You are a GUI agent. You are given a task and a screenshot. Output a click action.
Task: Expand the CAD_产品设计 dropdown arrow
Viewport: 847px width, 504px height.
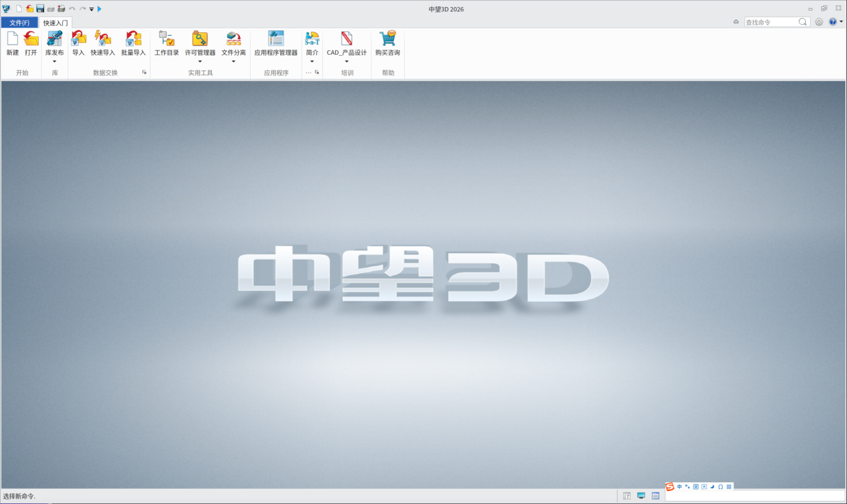click(347, 61)
